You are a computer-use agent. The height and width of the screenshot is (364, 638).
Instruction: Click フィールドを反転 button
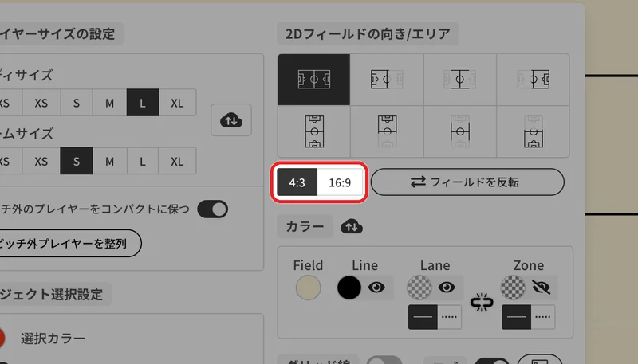[x=467, y=182]
